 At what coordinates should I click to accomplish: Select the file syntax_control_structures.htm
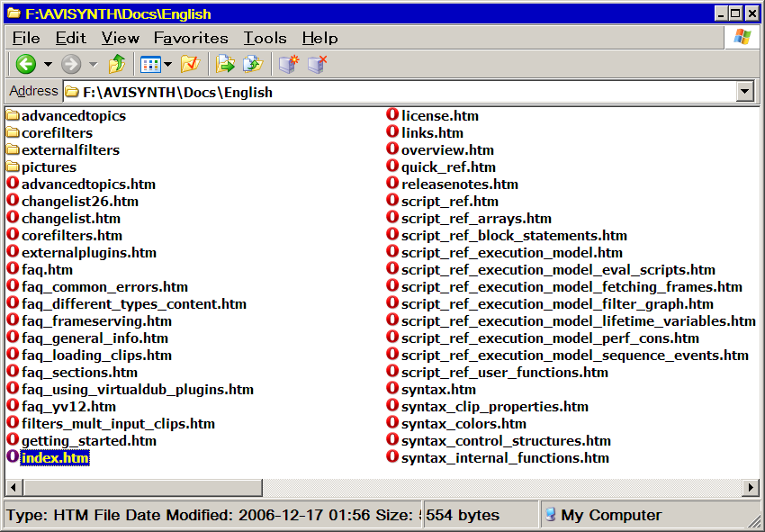pos(506,440)
